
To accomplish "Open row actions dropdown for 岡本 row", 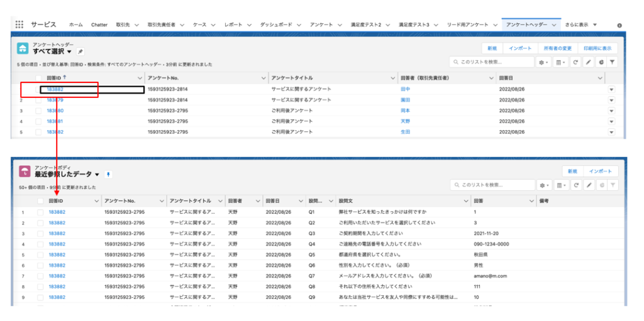I will click(x=611, y=111).
